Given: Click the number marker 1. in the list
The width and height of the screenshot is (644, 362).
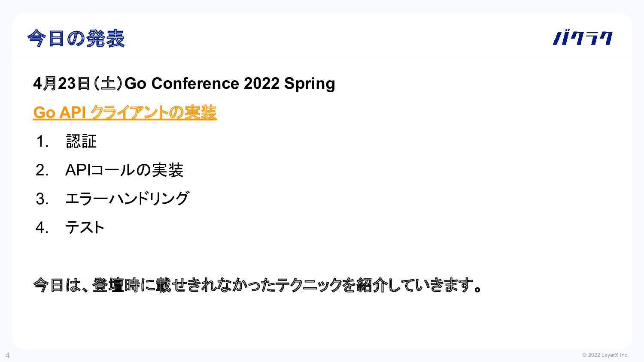Looking at the screenshot, I should pyautogui.click(x=42, y=141).
